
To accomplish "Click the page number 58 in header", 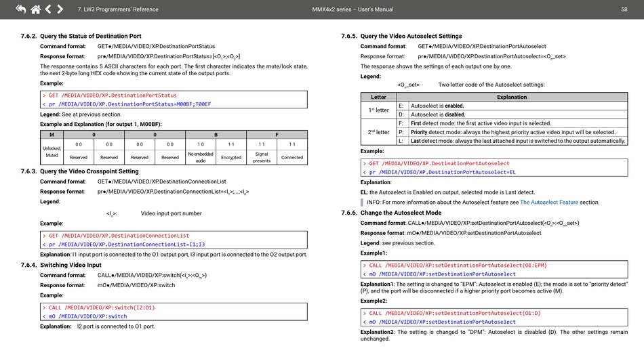I will pos(624,9).
